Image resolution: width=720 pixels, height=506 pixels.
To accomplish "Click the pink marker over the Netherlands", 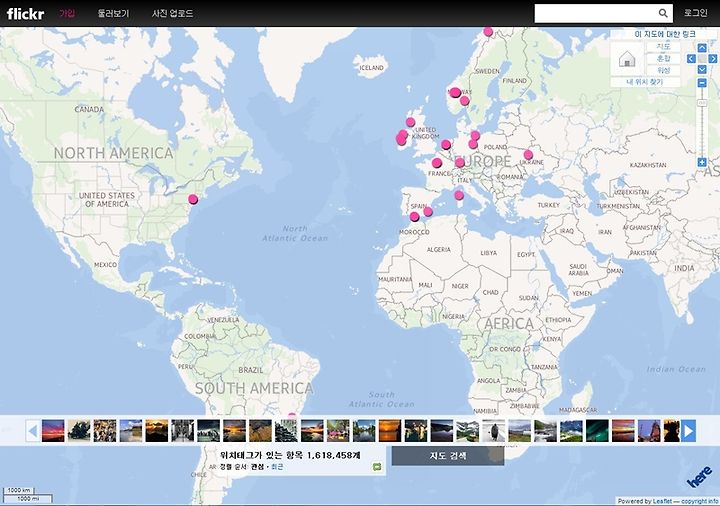I will (x=446, y=145).
